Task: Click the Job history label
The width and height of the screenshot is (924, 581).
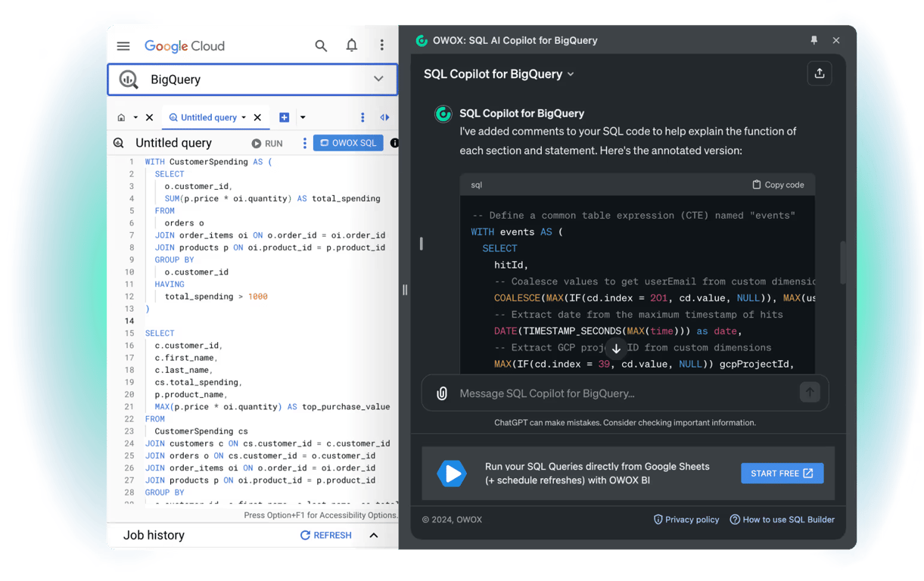Action: tap(154, 535)
